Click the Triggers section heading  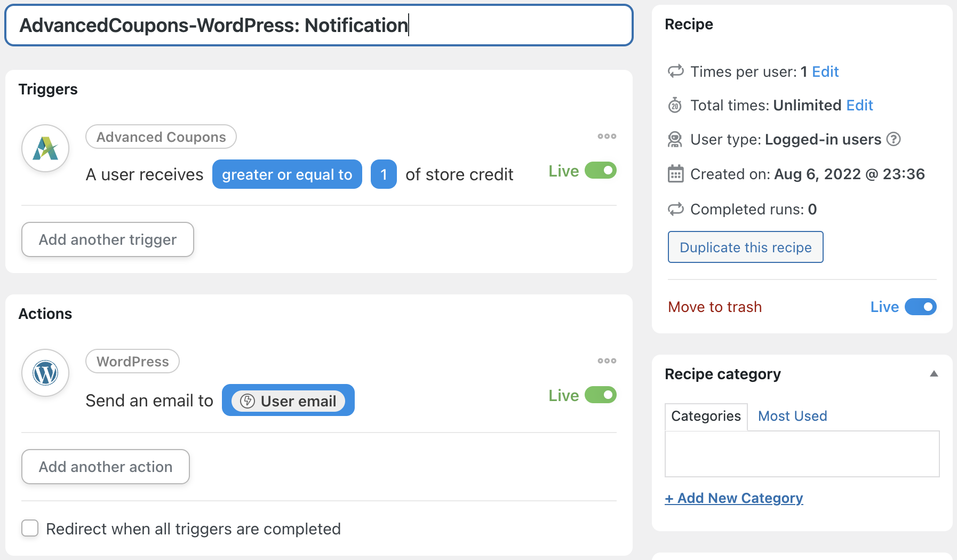[x=48, y=89]
